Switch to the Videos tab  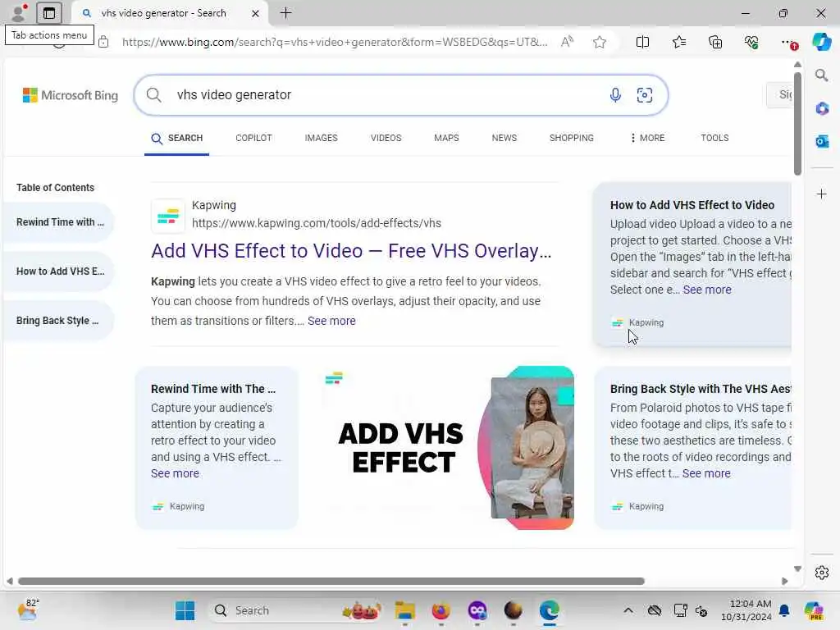click(x=386, y=138)
